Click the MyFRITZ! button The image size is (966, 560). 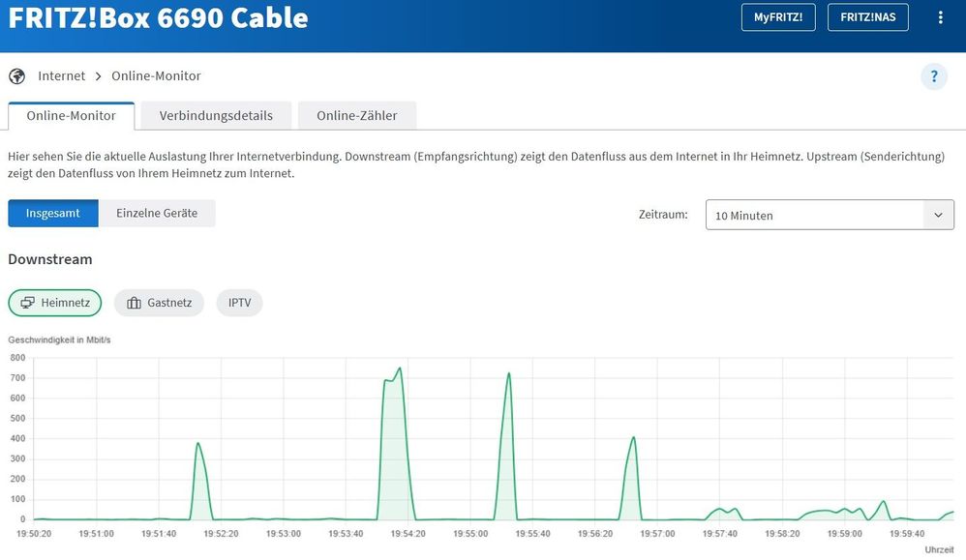778,17
